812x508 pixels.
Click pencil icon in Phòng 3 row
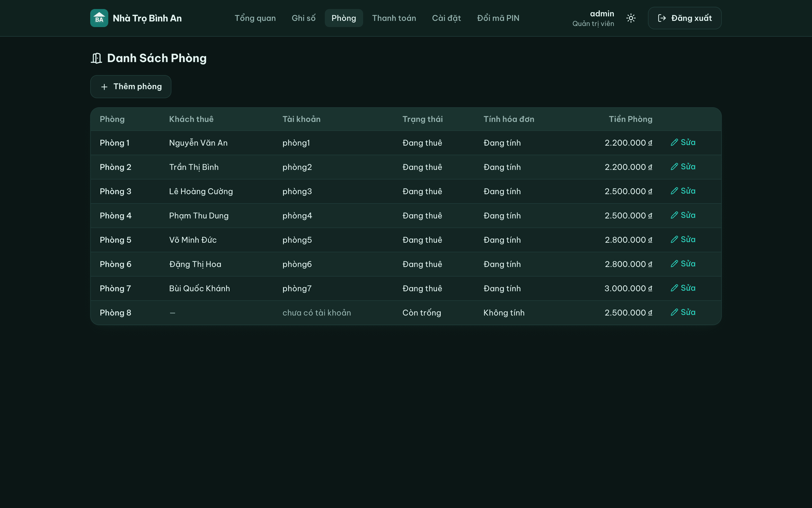click(x=674, y=191)
